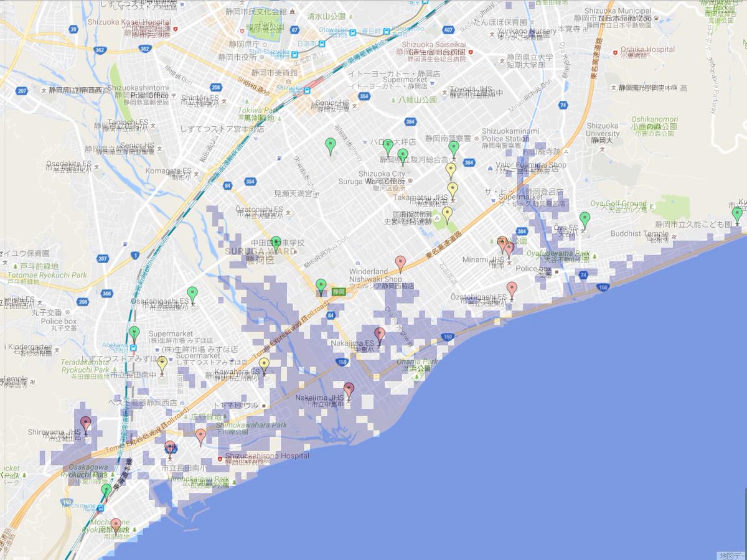Image resolution: width=747 pixels, height=560 pixels.
Task: Click the yellow marker at Takamatsu JHS
Action: point(453,191)
